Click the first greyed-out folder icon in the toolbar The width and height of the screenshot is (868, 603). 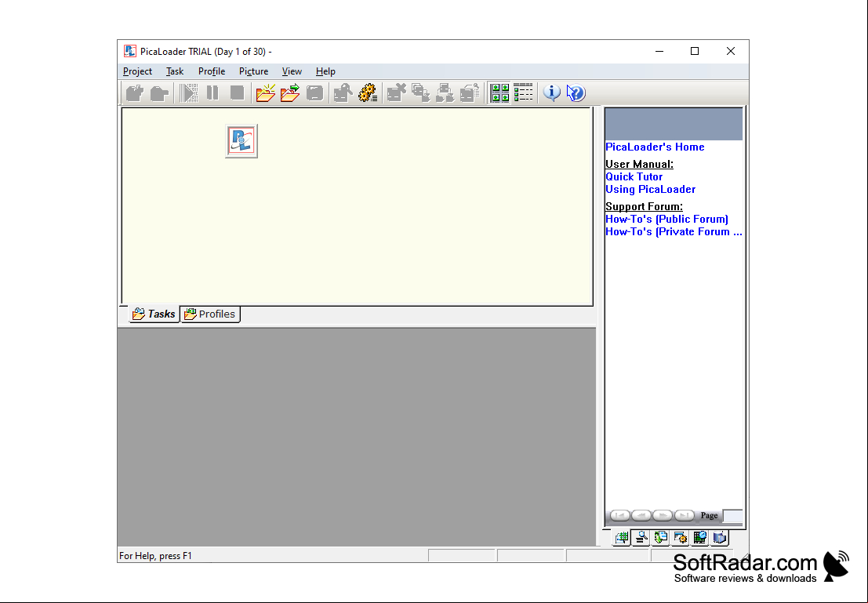coord(135,93)
